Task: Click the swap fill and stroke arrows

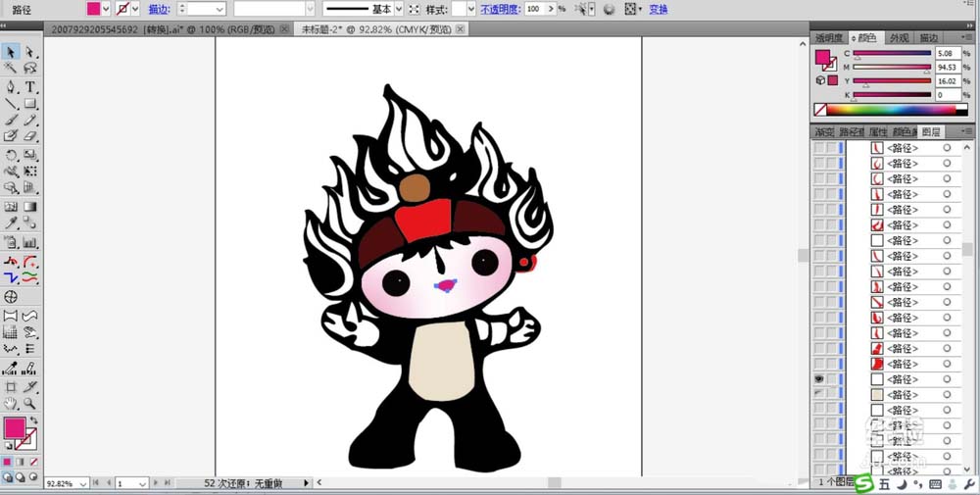Action: (33, 421)
